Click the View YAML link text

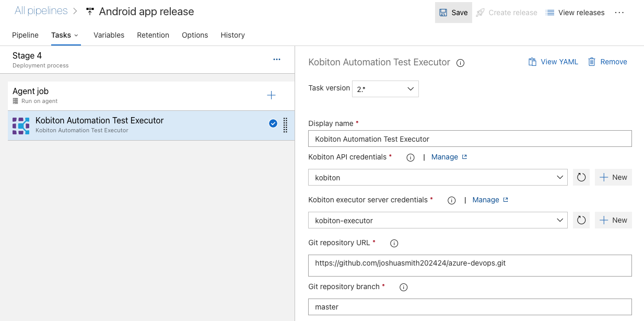click(559, 62)
